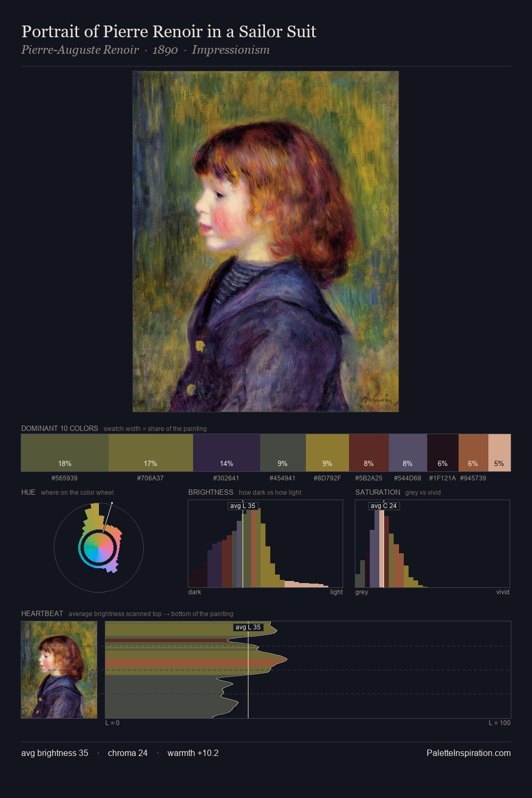This screenshot has width=532, height=798.
Task: Open the large Renoir portrait image
Action: [265, 242]
